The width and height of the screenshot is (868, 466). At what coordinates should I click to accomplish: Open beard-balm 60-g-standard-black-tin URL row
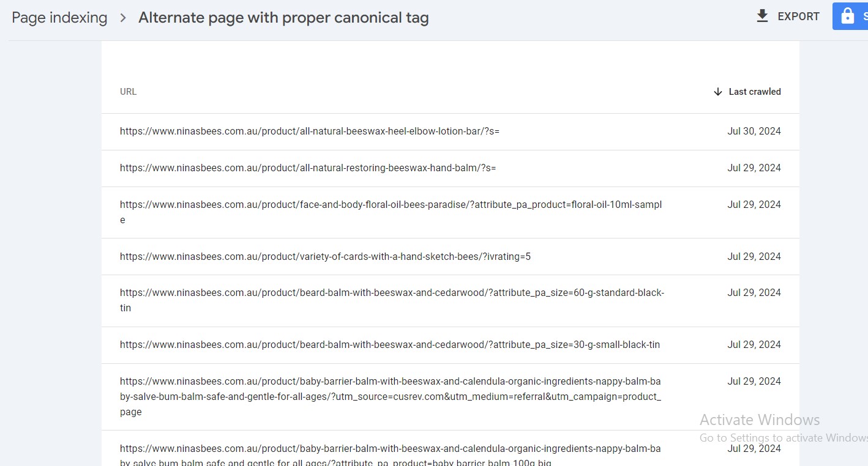451,300
